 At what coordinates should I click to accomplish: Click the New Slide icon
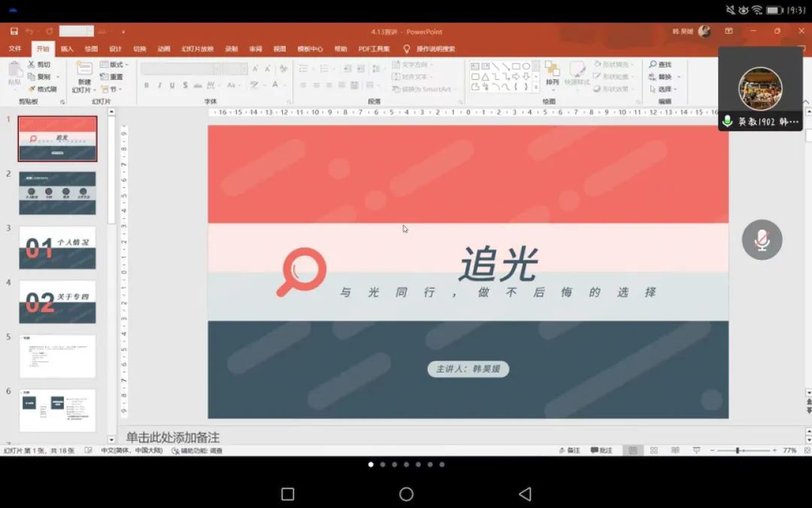click(83, 70)
